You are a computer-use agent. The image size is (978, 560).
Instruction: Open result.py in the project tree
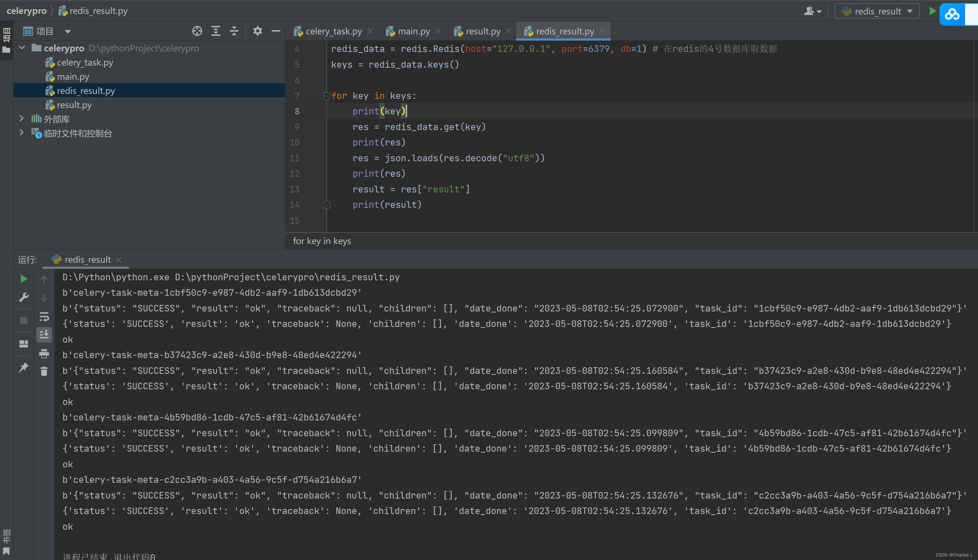(74, 105)
